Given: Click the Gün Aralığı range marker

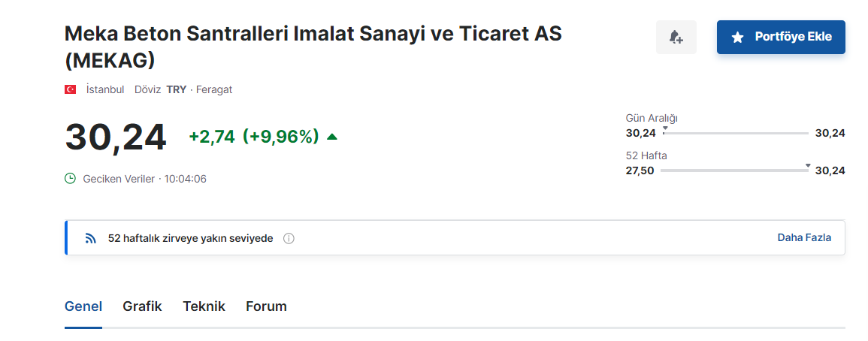Looking at the screenshot, I should point(665,128).
